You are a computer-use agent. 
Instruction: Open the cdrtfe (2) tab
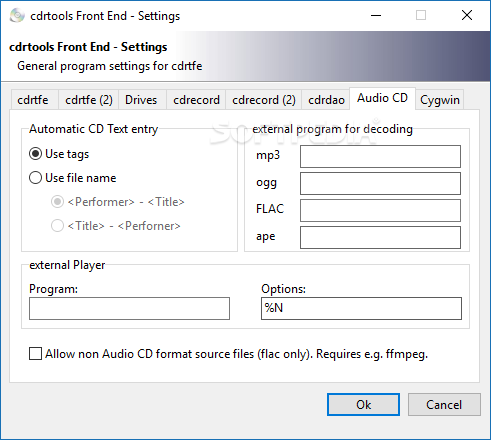point(89,100)
